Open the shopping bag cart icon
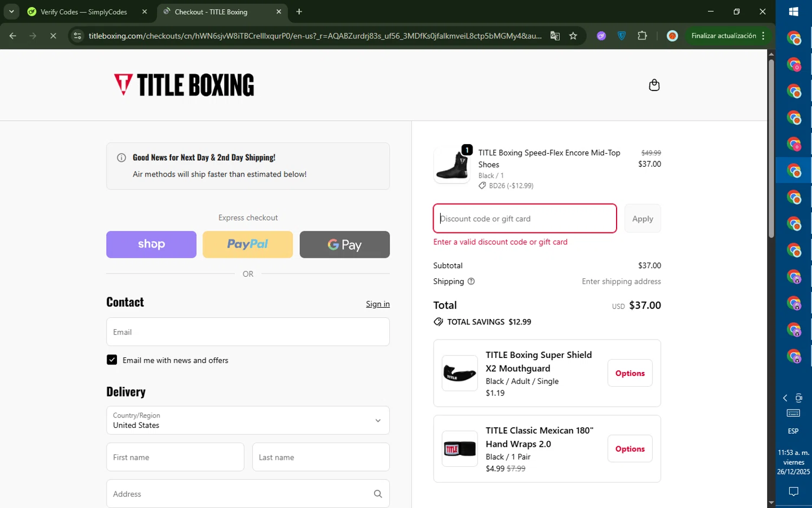Image resolution: width=812 pixels, height=508 pixels. (x=654, y=85)
